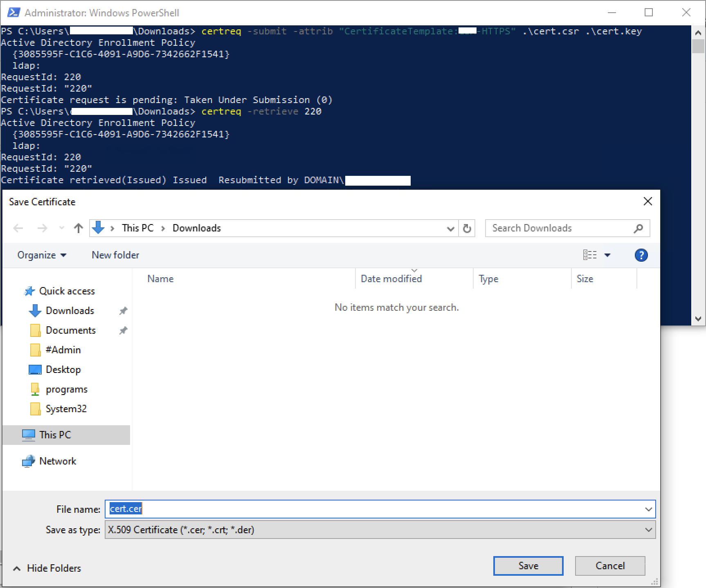The width and height of the screenshot is (706, 588).
Task: Minimize the PowerShell window
Action: pos(612,13)
